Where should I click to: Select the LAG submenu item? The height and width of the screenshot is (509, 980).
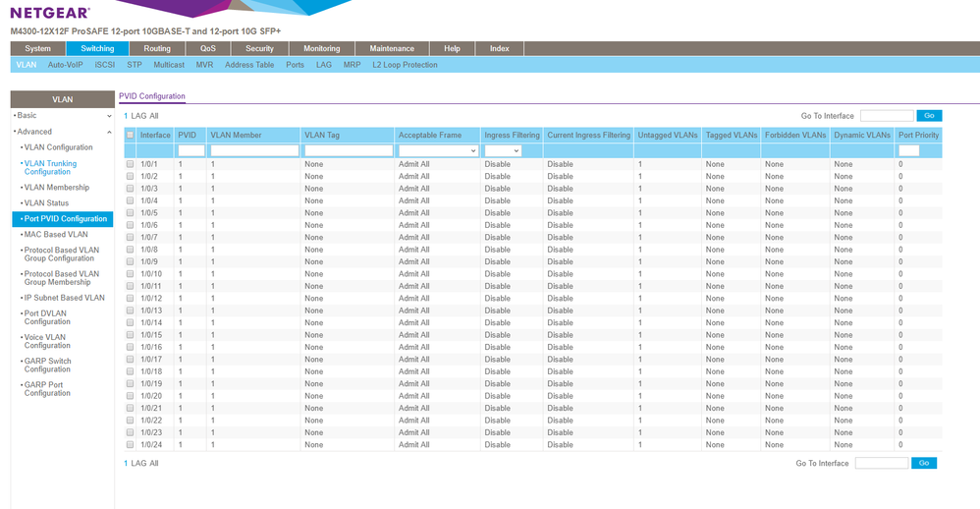point(324,65)
